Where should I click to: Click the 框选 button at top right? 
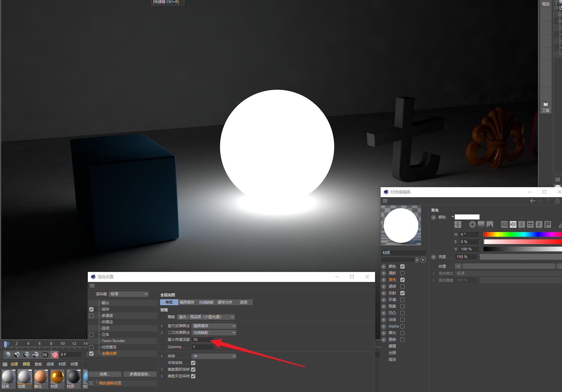point(546,4)
